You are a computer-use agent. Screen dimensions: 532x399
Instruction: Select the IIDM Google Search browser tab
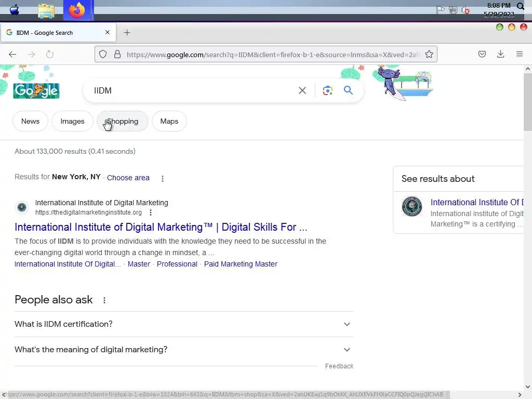pos(58,33)
